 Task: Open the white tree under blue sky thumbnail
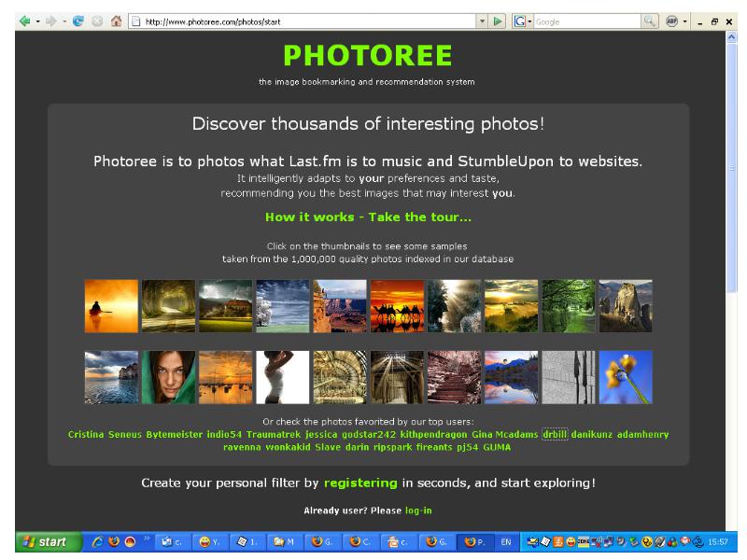283,306
